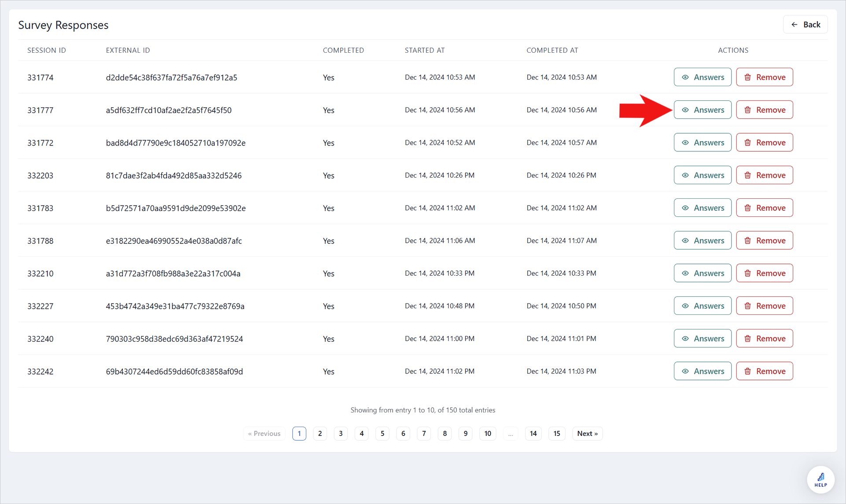Select external ID 453b4742a349e31ba477c79322e8769a

point(175,306)
